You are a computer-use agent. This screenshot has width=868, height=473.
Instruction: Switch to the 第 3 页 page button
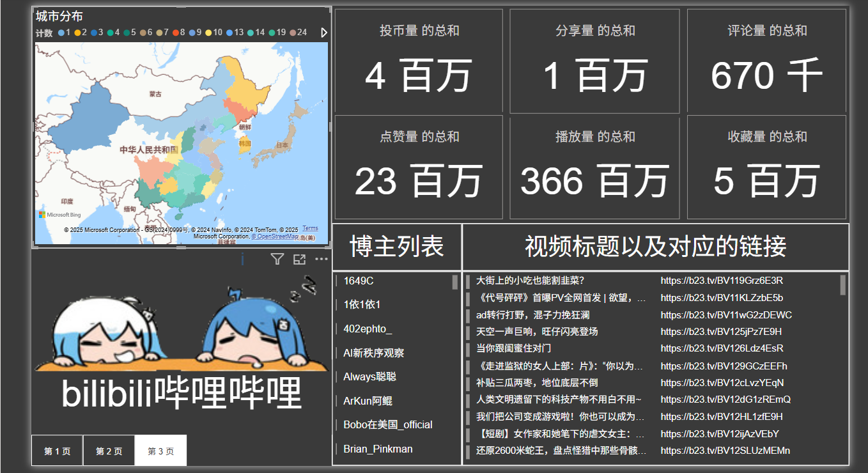click(161, 451)
